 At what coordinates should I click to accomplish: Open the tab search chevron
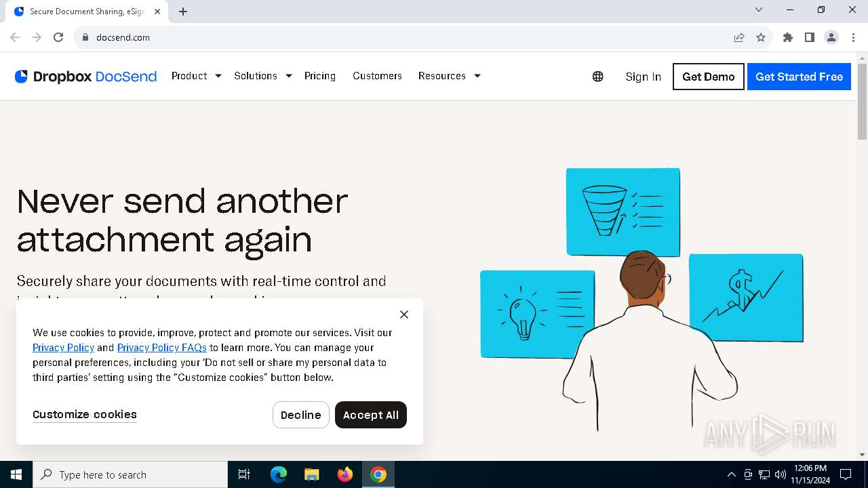click(759, 9)
